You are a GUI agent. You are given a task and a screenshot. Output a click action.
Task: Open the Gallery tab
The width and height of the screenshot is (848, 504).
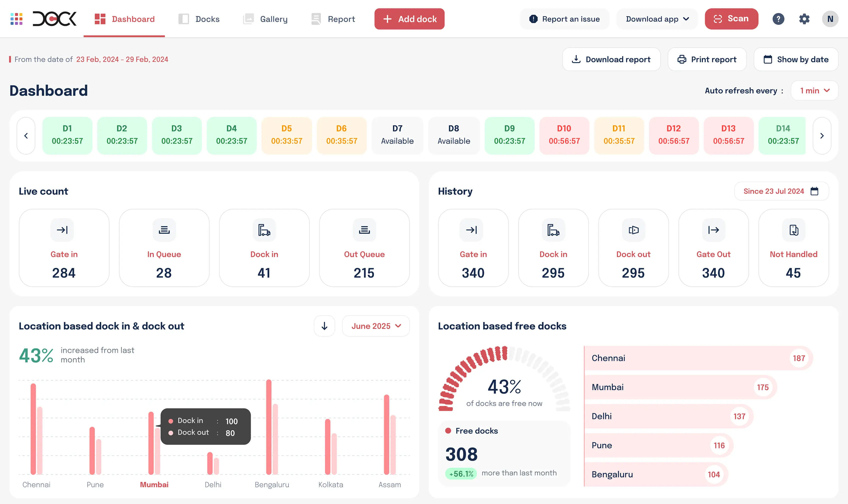(265, 19)
